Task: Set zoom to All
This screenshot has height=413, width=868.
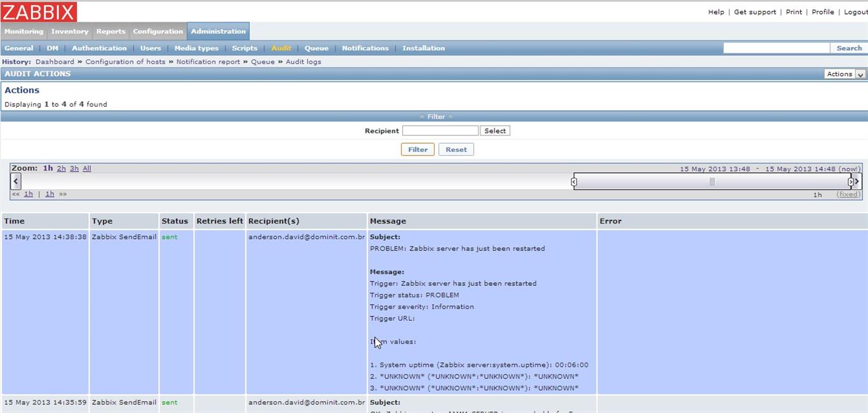Action: pyautogui.click(x=87, y=168)
